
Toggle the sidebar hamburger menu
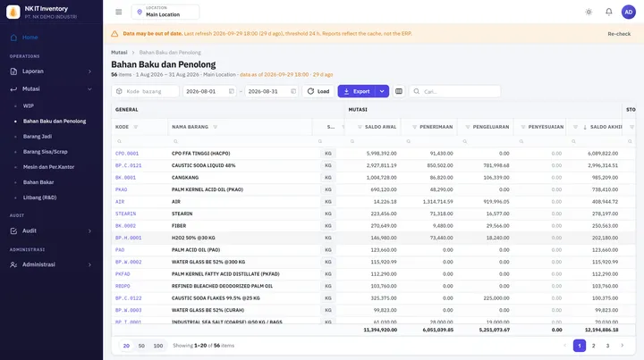pos(119,12)
